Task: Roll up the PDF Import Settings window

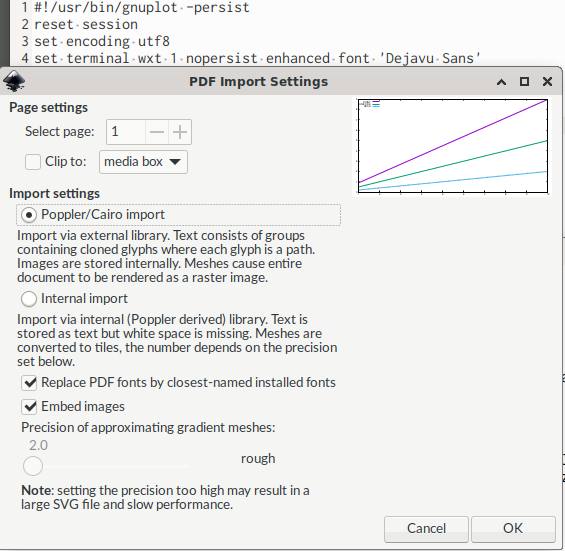Action: click(501, 82)
